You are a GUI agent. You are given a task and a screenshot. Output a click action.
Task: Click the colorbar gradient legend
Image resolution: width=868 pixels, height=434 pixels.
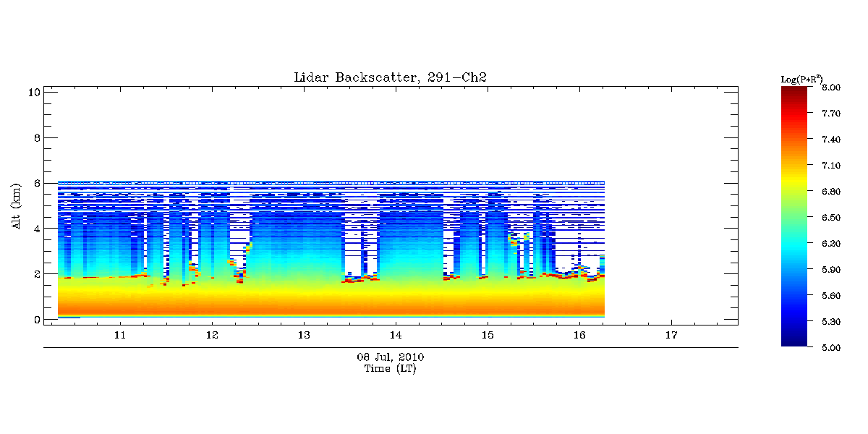click(793, 216)
